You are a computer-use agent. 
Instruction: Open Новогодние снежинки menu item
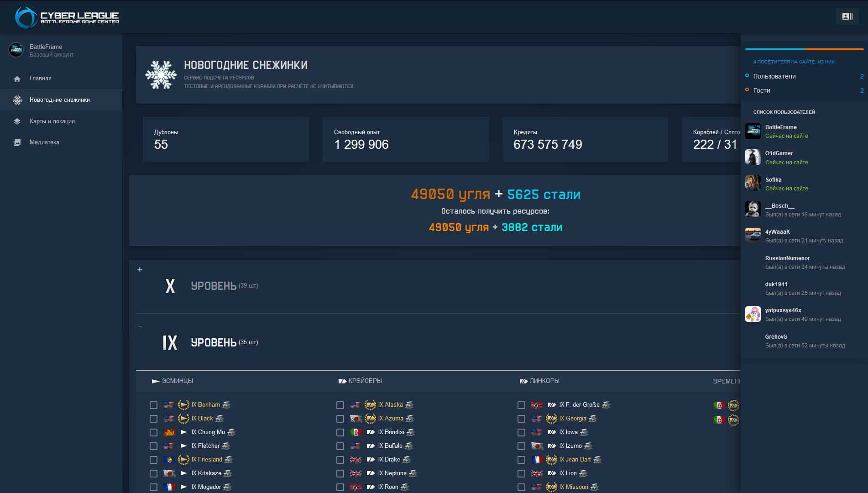61,100
